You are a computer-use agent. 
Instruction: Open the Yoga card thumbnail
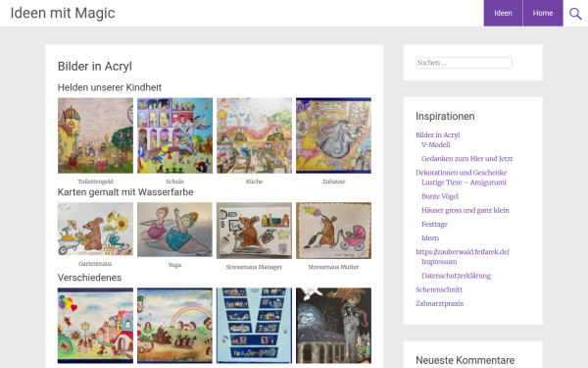click(x=174, y=230)
